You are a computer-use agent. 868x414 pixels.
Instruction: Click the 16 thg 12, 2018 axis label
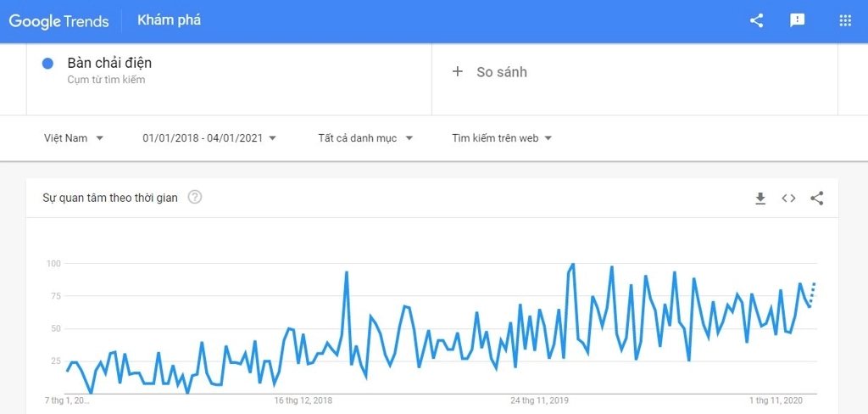[x=303, y=400]
